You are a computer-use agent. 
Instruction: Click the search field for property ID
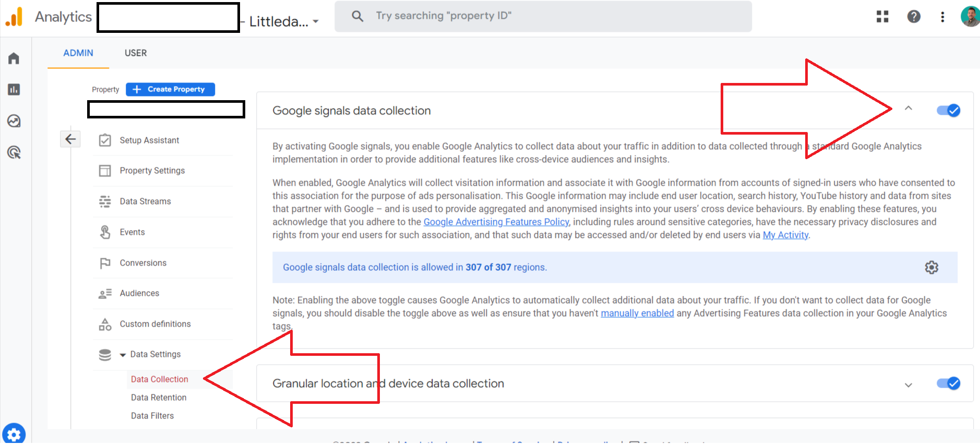pos(543,16)
